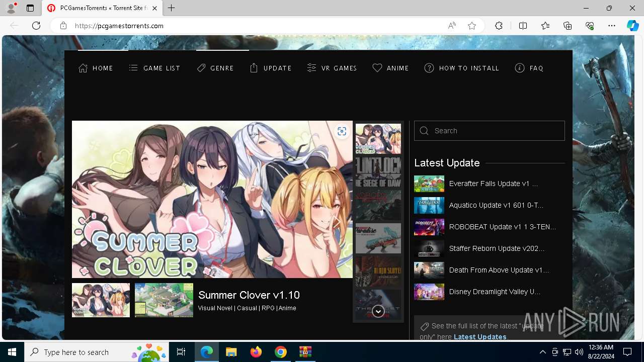Click the magnifier icon in search box
This screenshot has width=644, height=362.
click(424, 131)
